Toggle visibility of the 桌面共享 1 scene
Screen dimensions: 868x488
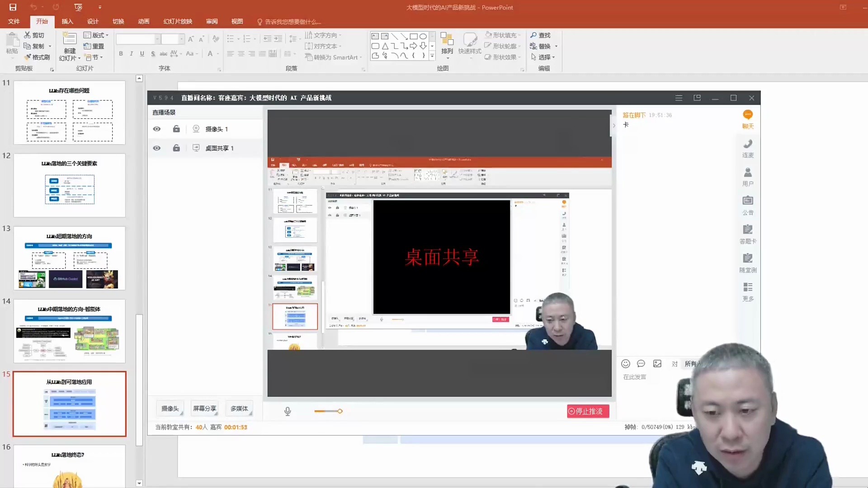click(157, 148)
